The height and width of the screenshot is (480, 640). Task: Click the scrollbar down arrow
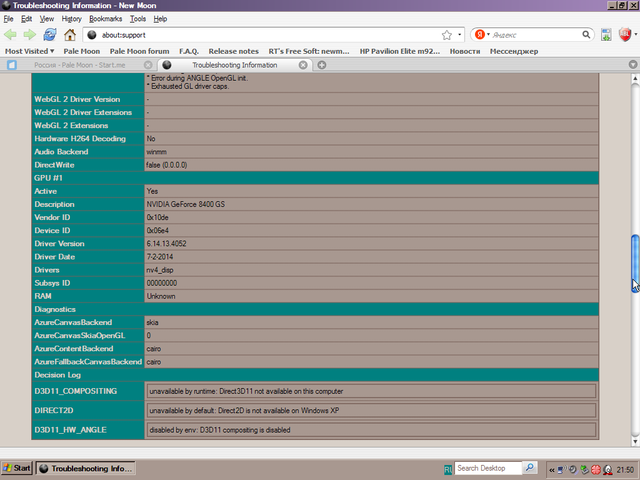pyautogui.click(x=635, y=441)
